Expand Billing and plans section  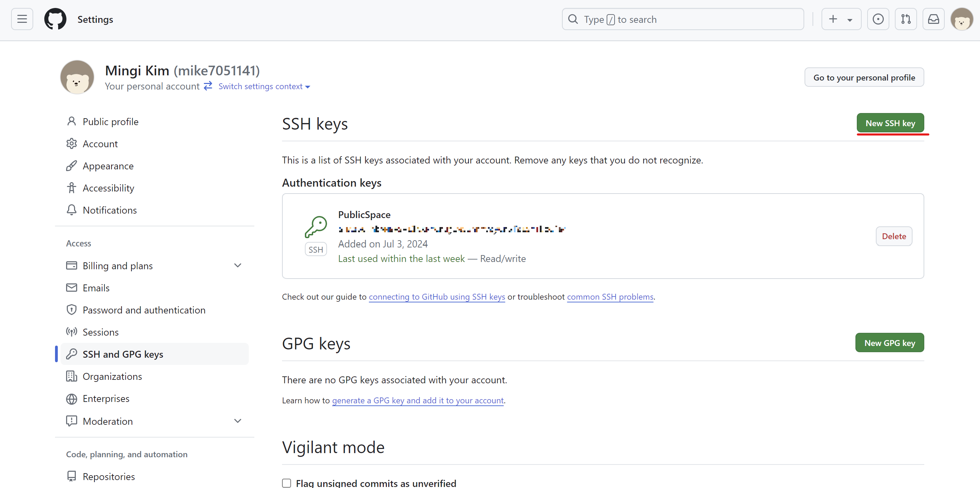pyautogui.click(x=237, y=265)
